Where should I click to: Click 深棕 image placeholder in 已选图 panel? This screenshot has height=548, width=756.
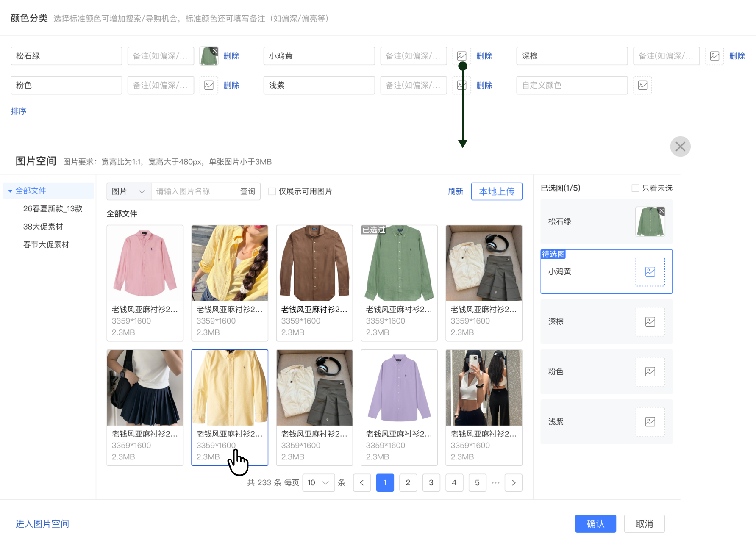click(650, 322)
